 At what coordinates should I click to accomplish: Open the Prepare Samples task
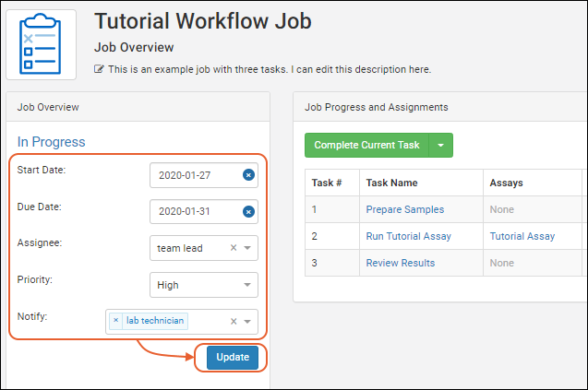[x=404, y=209]
